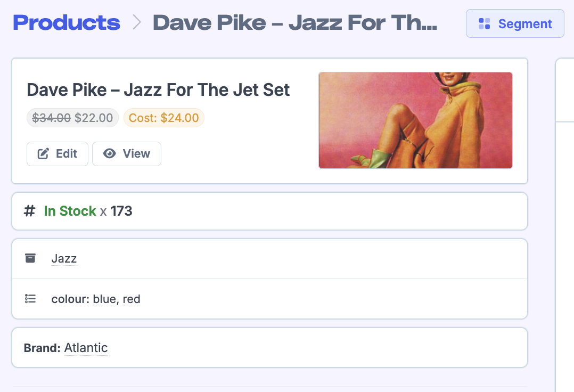This screenshot has width=574, height=392.
Task: Open the Jazz category link
Action: tap(64, 258)
